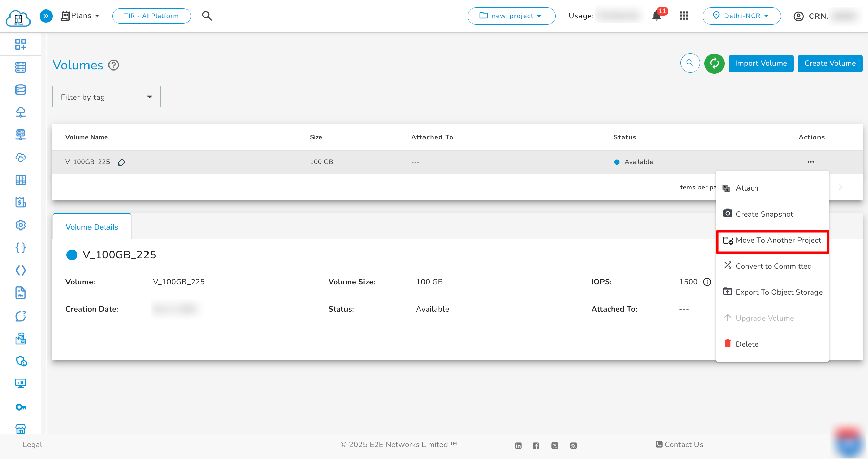Open the Contact Us footer link

(x=678, y=444)
